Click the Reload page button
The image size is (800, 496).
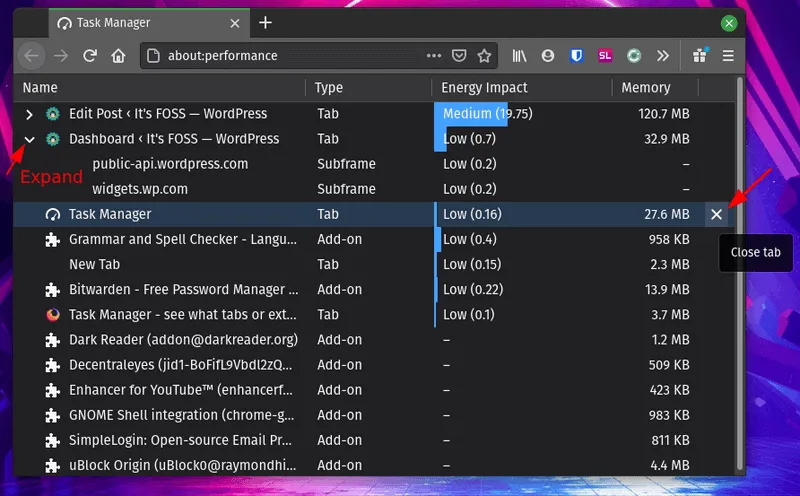pos(90,56)
